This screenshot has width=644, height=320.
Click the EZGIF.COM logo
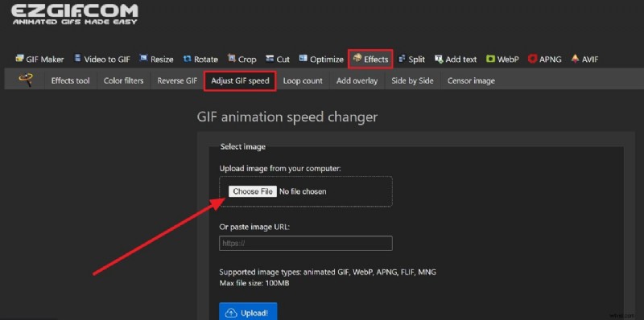click(75, 14)
